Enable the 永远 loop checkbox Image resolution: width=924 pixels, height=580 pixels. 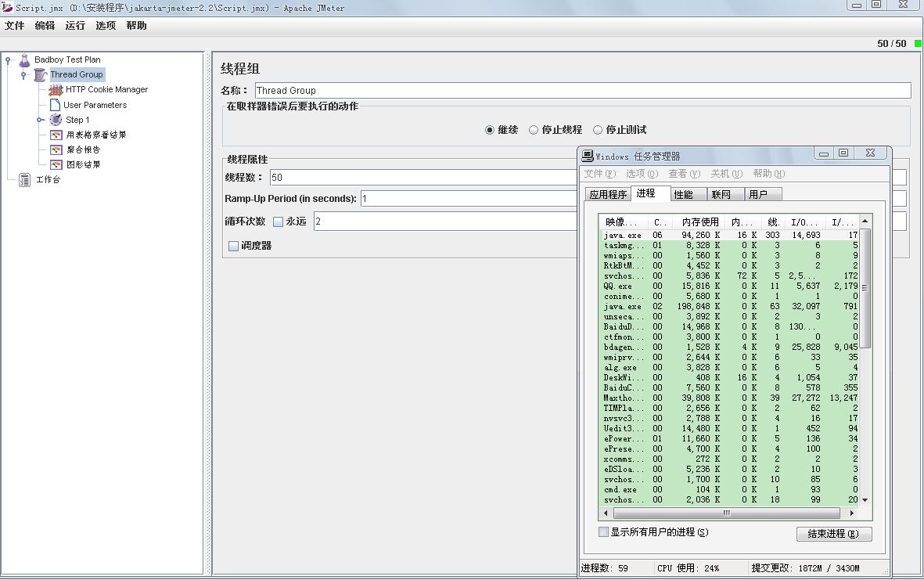pos(279,222)
